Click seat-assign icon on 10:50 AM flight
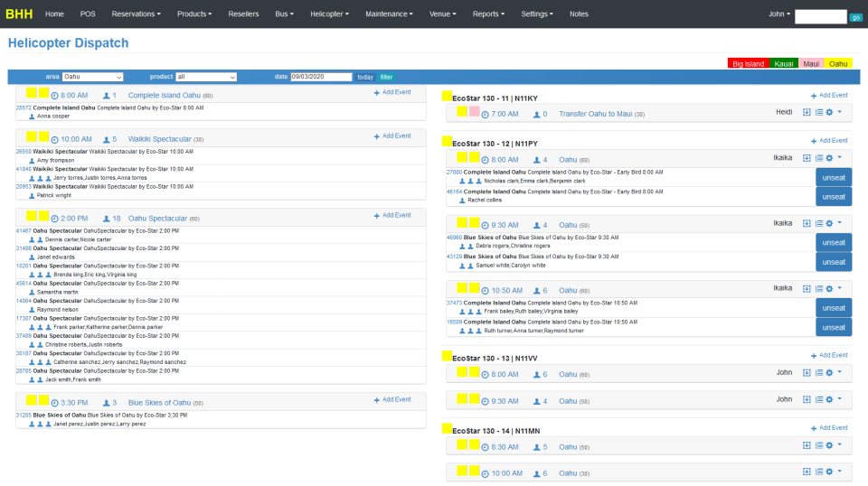This screenshot has height=486, width=868. pos(807,288)
